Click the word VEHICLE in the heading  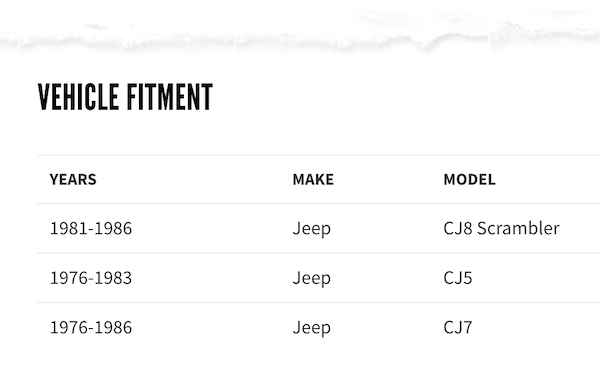click(x=78, y=97)
